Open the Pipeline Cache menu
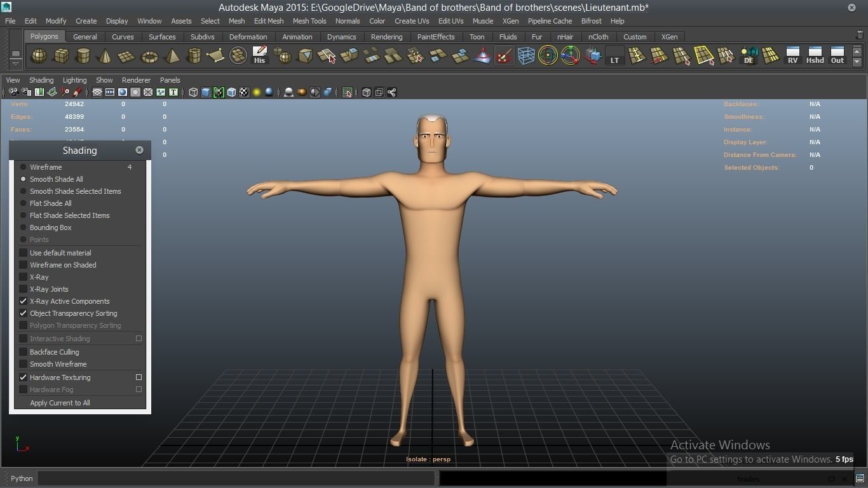The height and width of the screenshot is (488, 868). [550, 21]
